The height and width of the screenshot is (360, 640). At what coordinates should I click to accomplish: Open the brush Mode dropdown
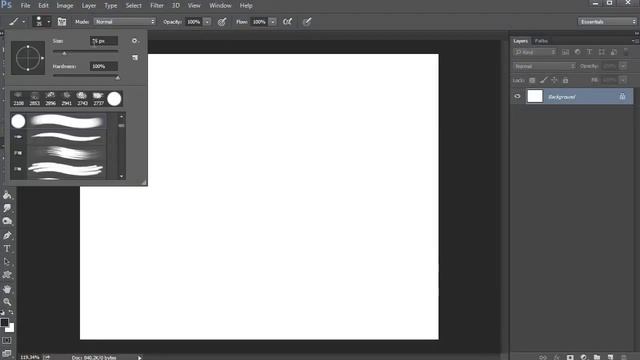point(124,22)
